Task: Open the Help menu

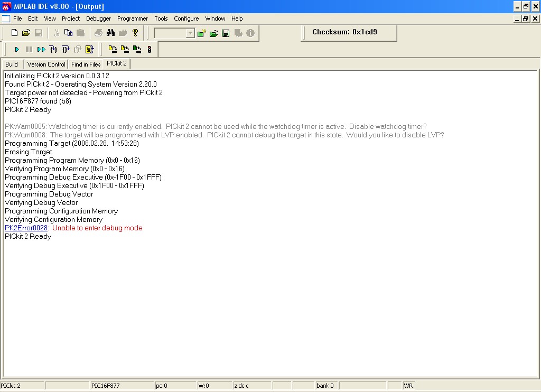Action: click(237, 18)
